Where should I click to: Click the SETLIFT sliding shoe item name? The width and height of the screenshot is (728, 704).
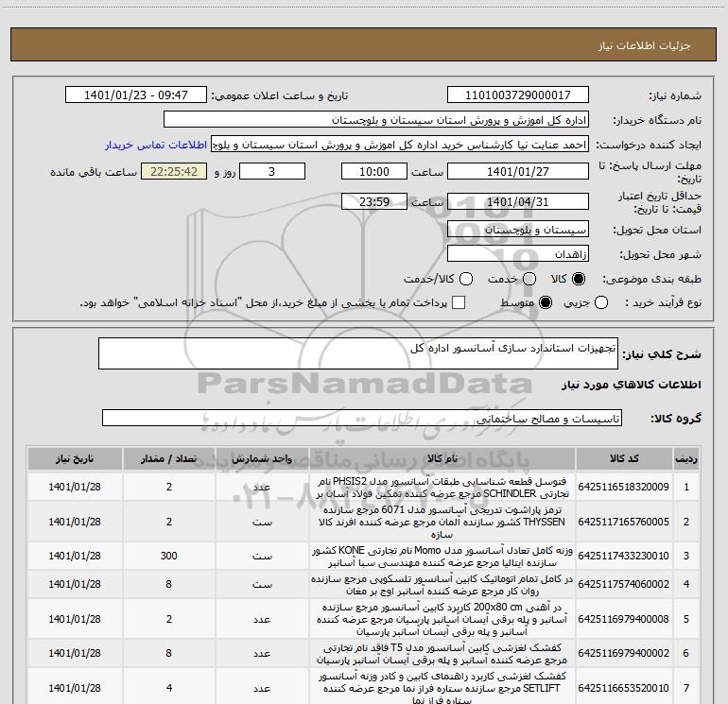[x=442, y=688]
